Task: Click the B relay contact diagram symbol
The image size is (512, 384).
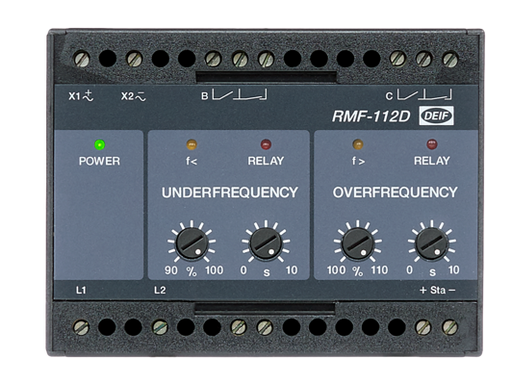Action: (x=240, y=95)
